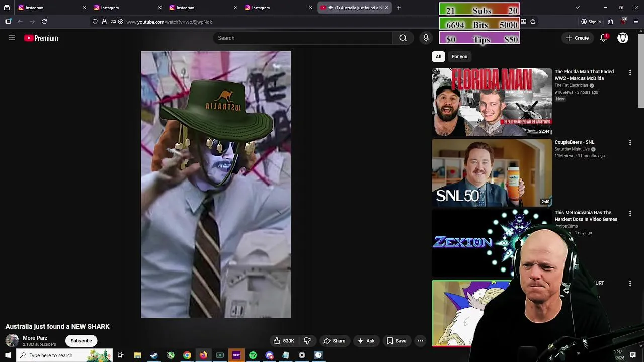Reload the page in Firefox
The width and height of the screenshot is (644, 362).
(x=44, y=22)
